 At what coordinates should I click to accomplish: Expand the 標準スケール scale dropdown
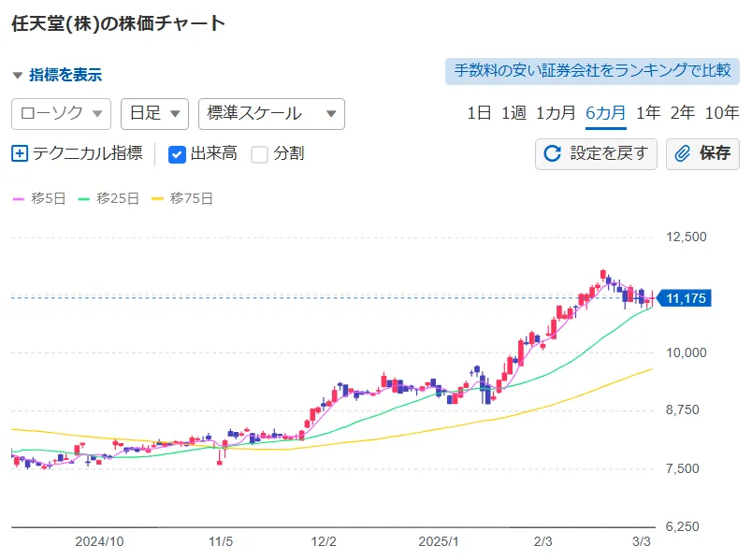click(x=271, y=114)
